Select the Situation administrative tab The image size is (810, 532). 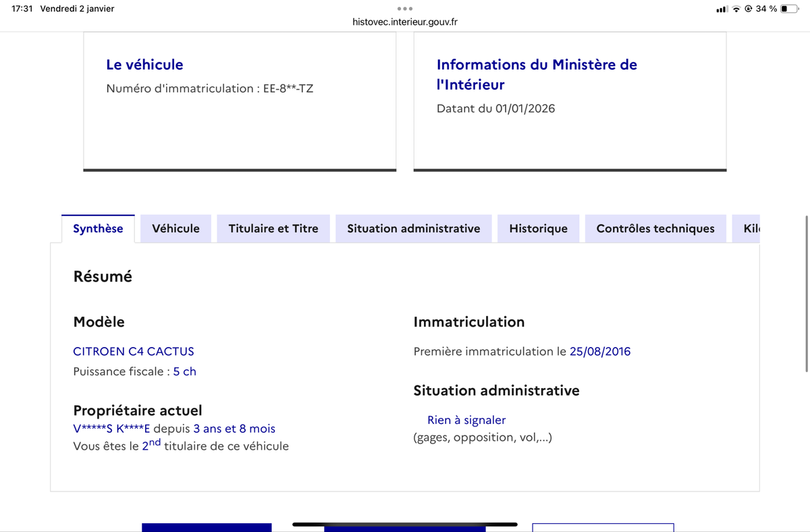click(413, 228)
